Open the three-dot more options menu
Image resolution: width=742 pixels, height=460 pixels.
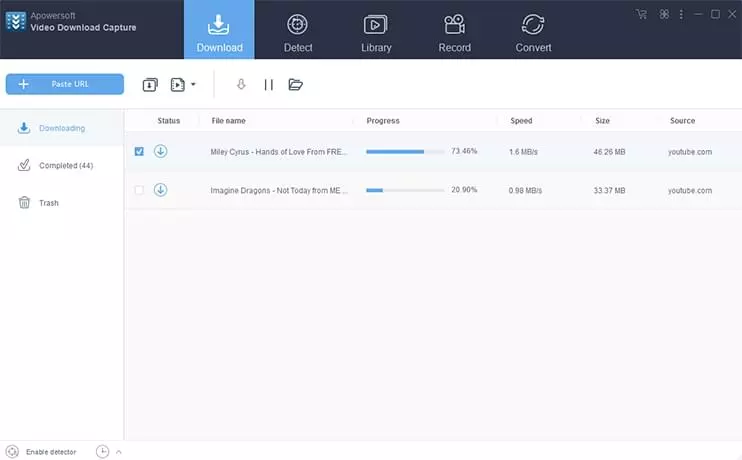(681, 15)
